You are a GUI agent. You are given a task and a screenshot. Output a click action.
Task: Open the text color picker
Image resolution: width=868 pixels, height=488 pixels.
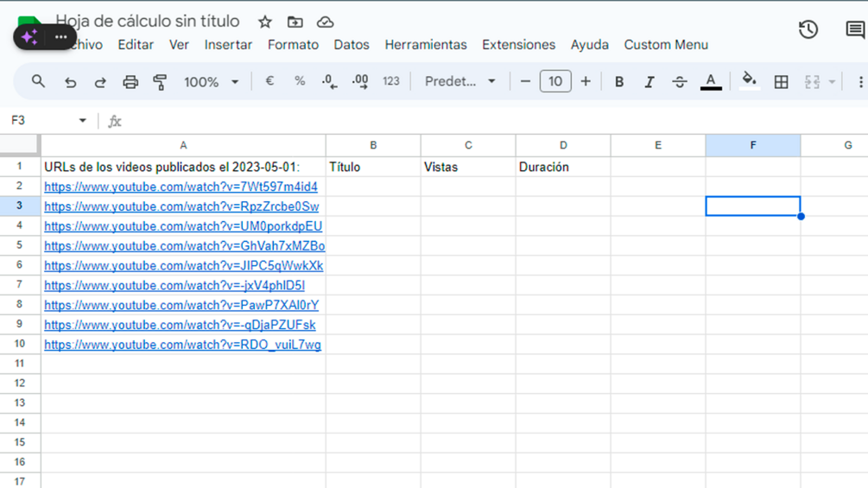pyautogui.click(x=711, y=82)
